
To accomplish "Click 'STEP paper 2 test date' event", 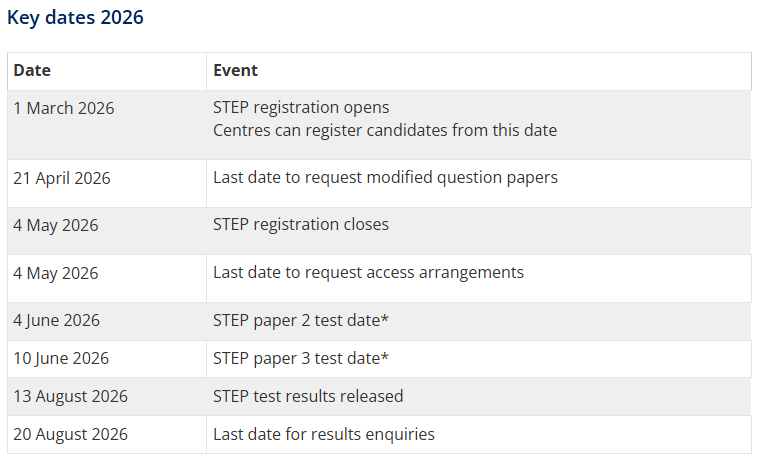I will (x=299, y=320).
